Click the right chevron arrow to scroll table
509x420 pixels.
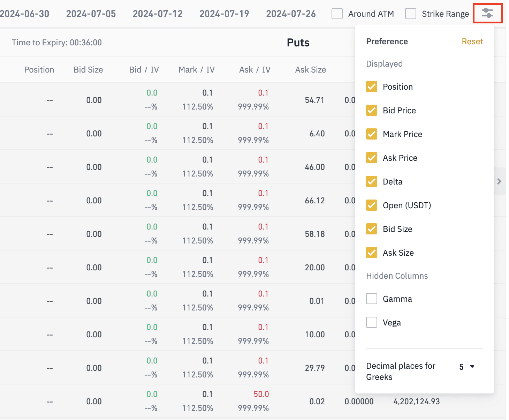click(499, 181)
